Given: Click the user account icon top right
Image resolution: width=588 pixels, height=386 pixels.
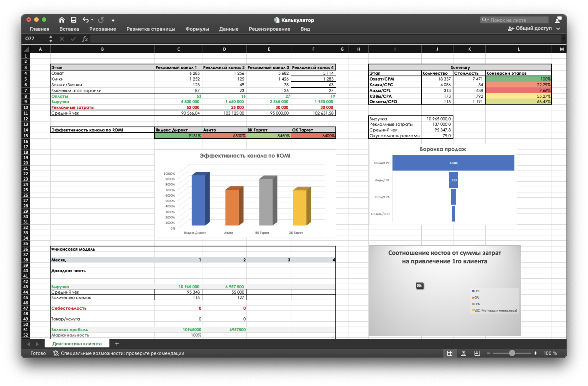Looking at the screenshot, I should click(558, 20).
